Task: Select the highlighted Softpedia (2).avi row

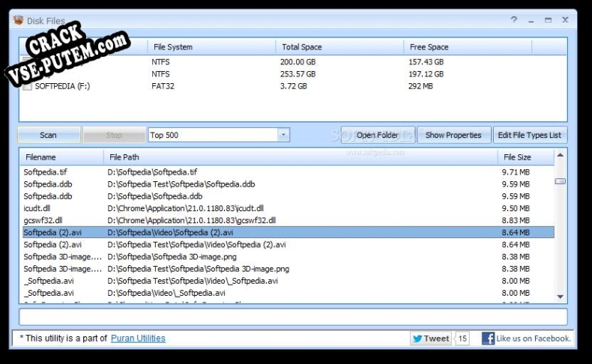Action: point(288,233)
